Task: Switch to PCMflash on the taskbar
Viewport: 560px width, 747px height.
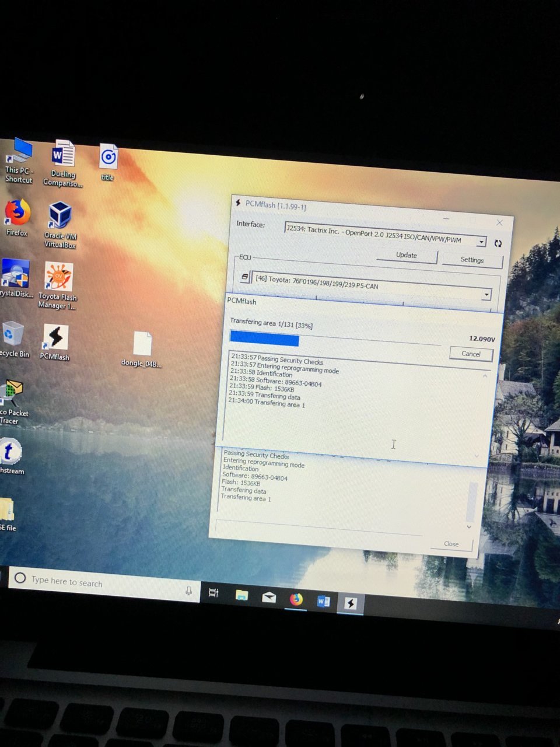Action: 351,603
